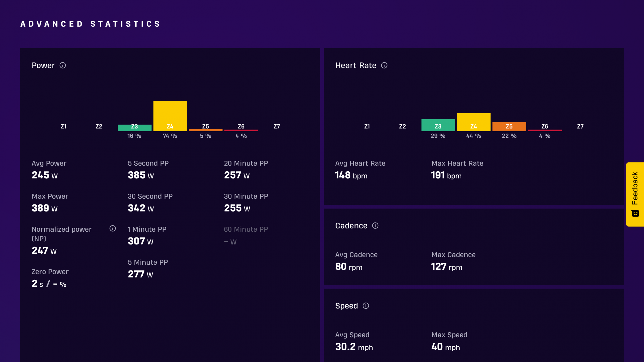Select the yellow Z4 heart rate bar

474,122
